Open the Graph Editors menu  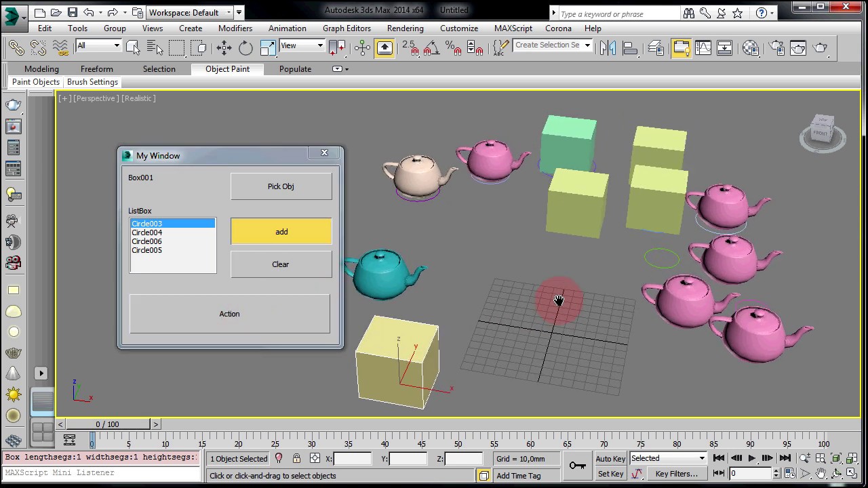pos(347,28)
